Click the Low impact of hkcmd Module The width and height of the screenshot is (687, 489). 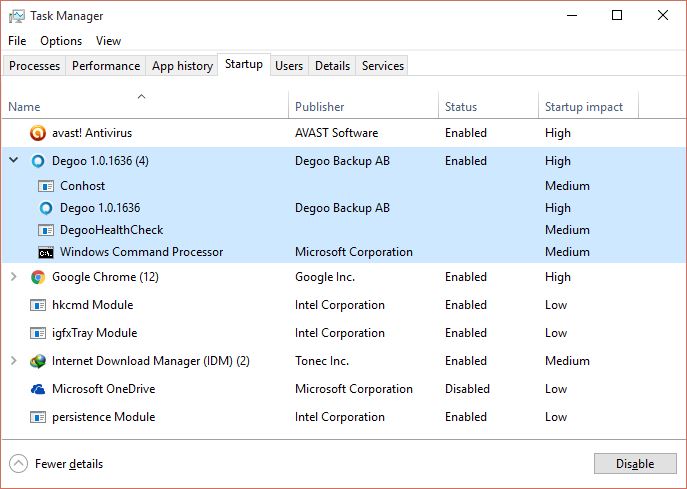point(556,305)
